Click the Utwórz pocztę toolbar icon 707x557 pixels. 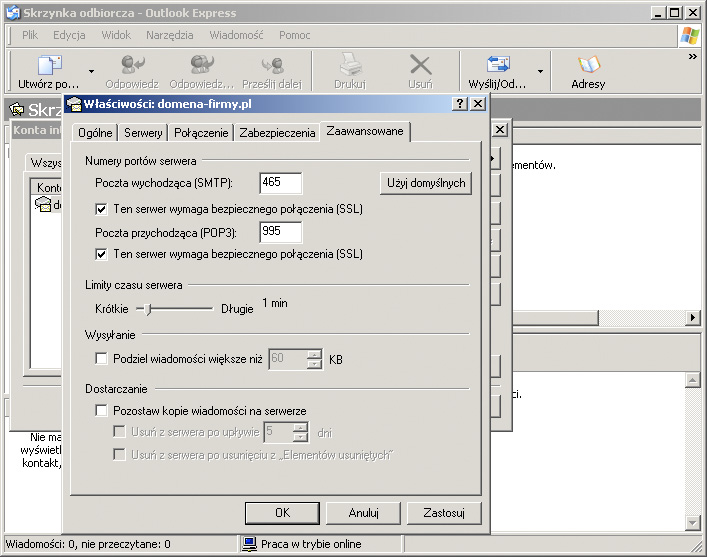[x=50, y=65]
